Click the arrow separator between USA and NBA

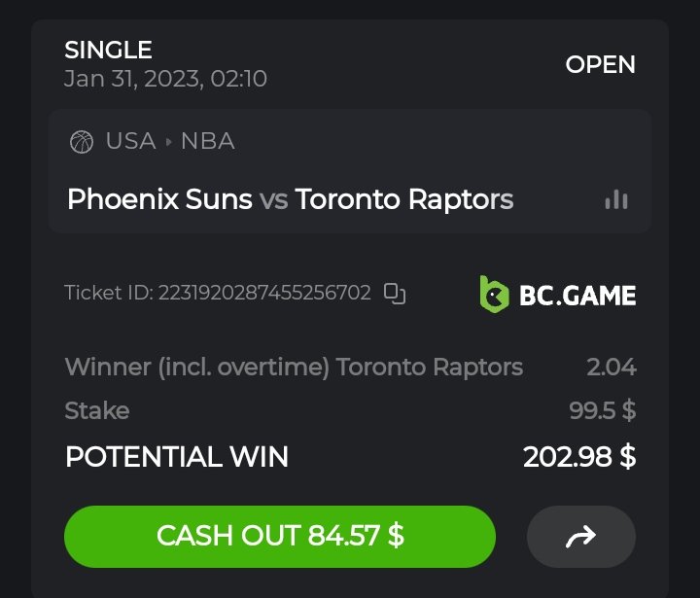click(x=168, y=142)
